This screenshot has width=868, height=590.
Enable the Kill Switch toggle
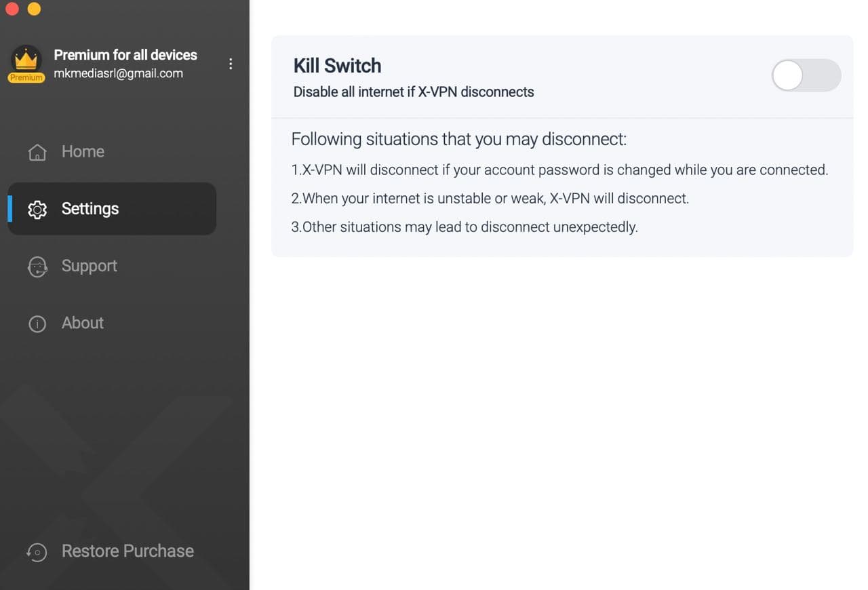[x=806, y=75]
